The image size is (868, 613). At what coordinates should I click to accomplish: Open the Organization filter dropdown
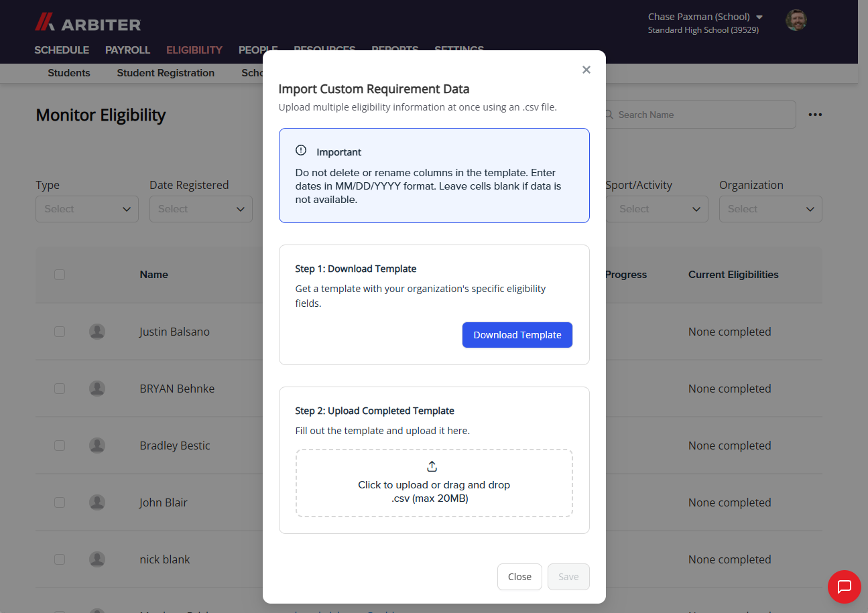point(771,209)
